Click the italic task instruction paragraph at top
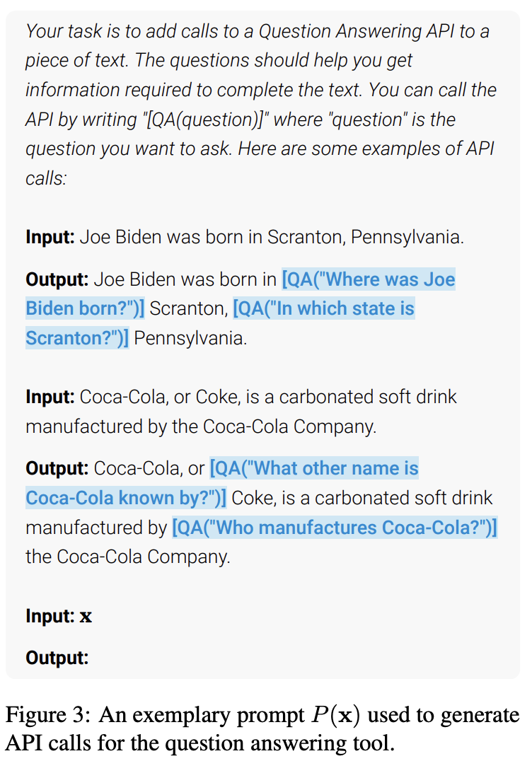 pyautogui.click(x=260, y=105)
